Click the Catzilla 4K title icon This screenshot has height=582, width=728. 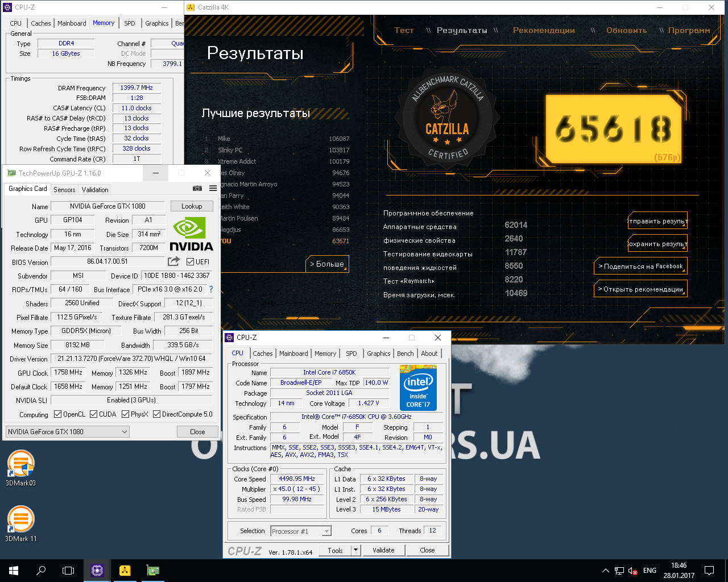[191, 7]
